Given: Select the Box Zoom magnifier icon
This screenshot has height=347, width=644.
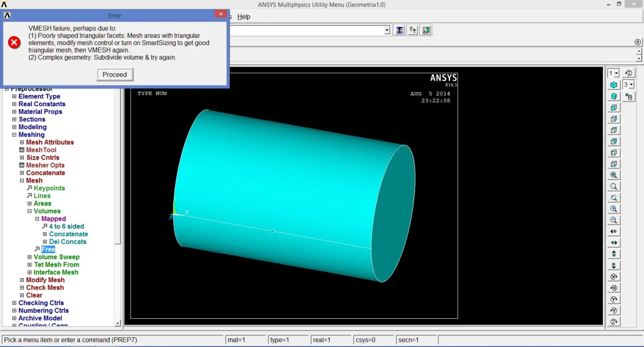Looking at the screenshot, I should tap(614, 187).
